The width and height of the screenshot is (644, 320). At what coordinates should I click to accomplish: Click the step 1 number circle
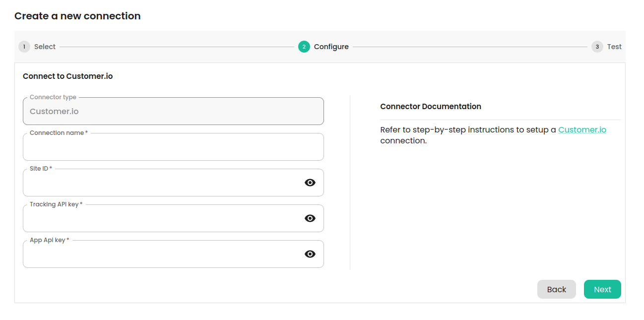(24, 47)
